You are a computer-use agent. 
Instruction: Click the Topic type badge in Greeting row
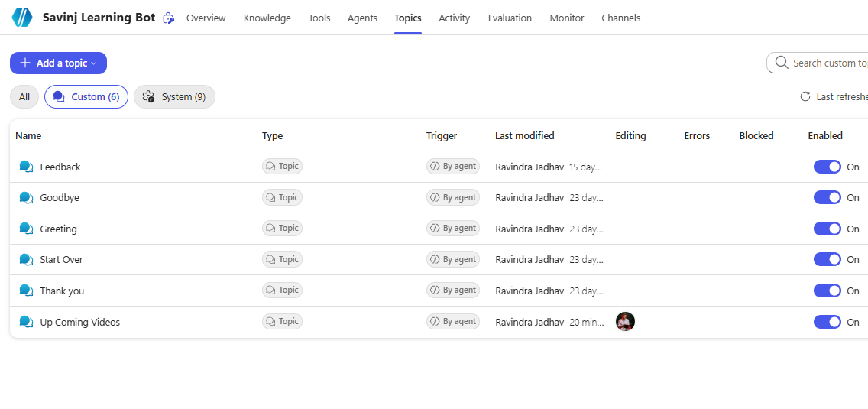click(x=282, y=229)
